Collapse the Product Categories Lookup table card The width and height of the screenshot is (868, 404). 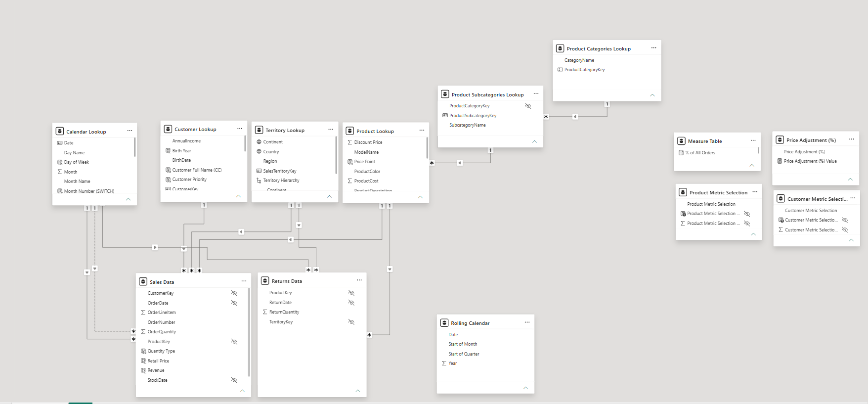[x=652, y=95]
